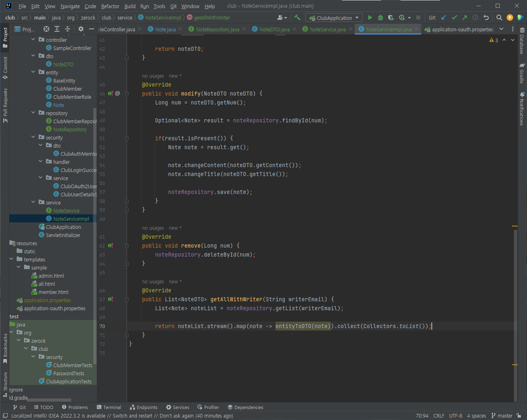Switch to the NoteRepository.java tab
The image size is (527, 420).
217,29
